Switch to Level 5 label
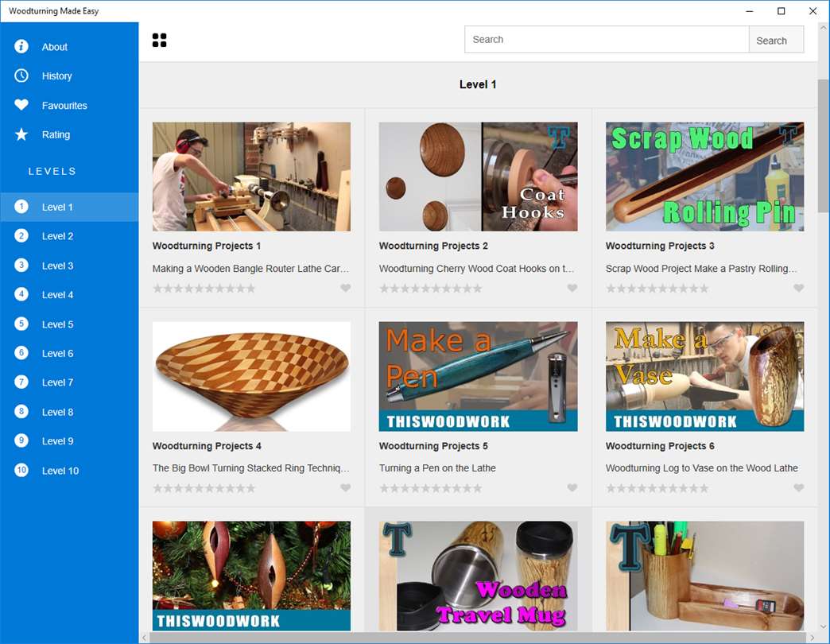The image size is (830, 644). (58, 324)
